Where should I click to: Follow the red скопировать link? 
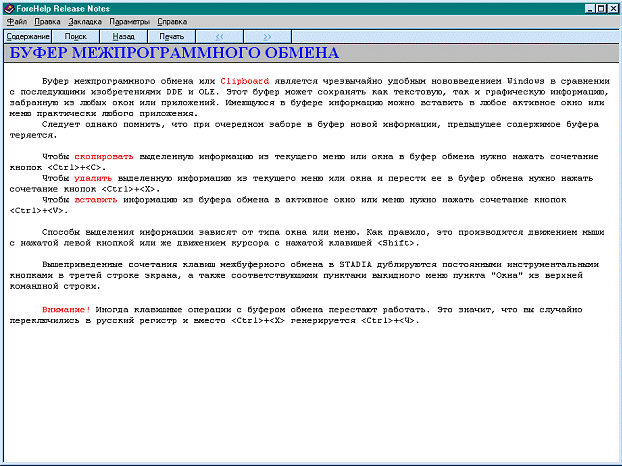tap(104, 157)
